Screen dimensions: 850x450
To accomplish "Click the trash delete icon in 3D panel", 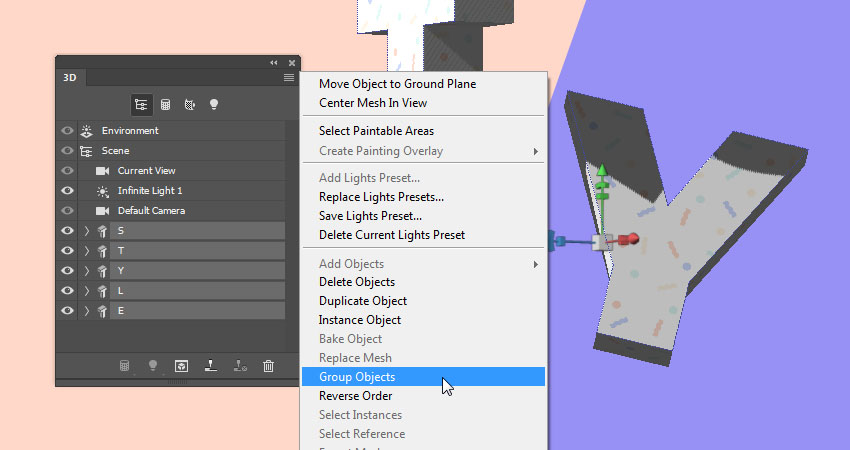I will coord(268,366).
